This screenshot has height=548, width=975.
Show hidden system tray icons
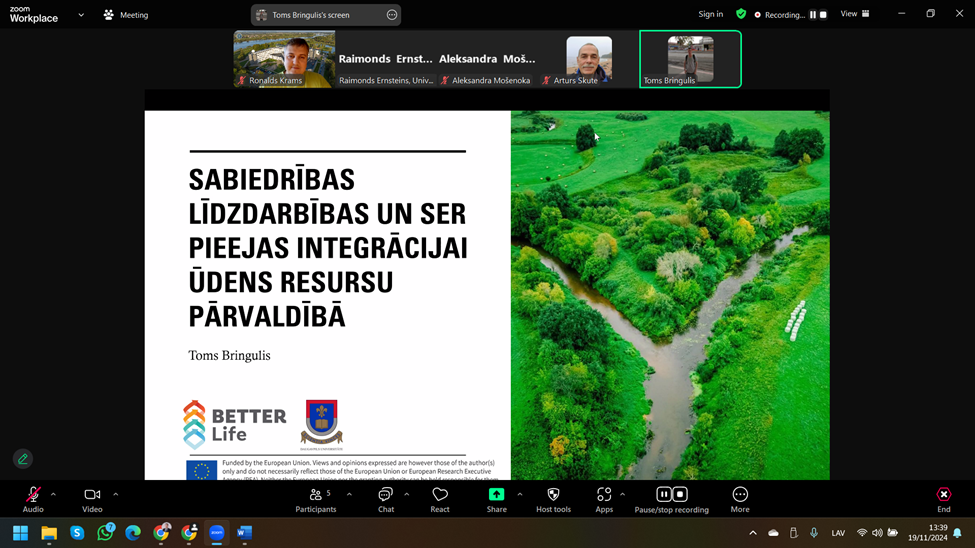tap(753, 533)
